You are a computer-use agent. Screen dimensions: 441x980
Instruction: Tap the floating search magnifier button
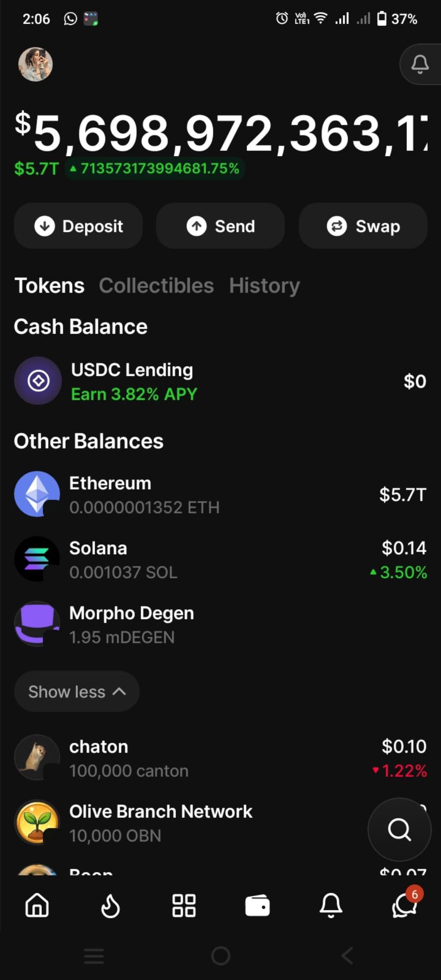point(399,830)
